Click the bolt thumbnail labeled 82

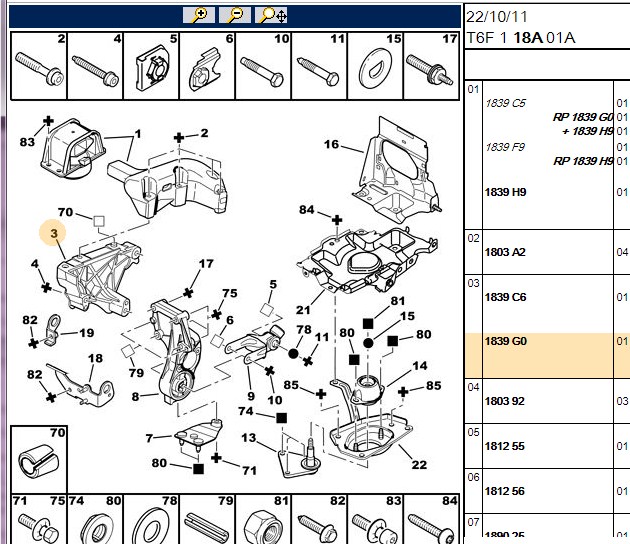319,519
